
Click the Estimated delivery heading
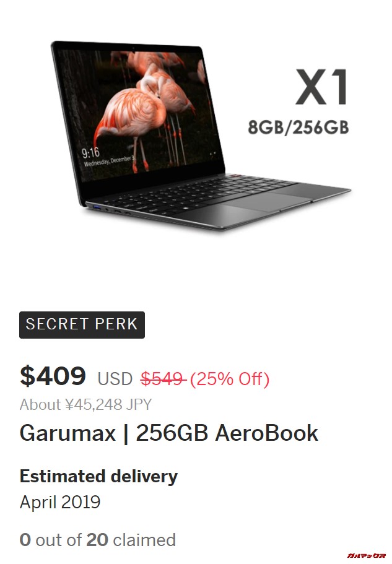(98, 477)
